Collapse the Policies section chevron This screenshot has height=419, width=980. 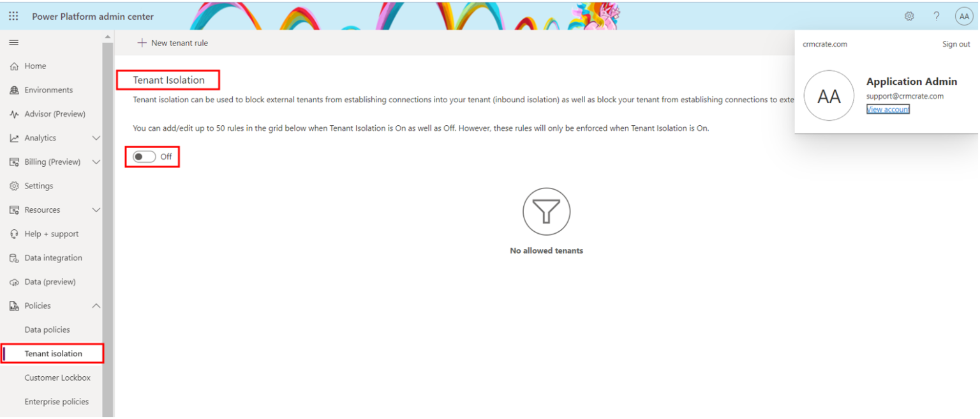coord(96,306)
